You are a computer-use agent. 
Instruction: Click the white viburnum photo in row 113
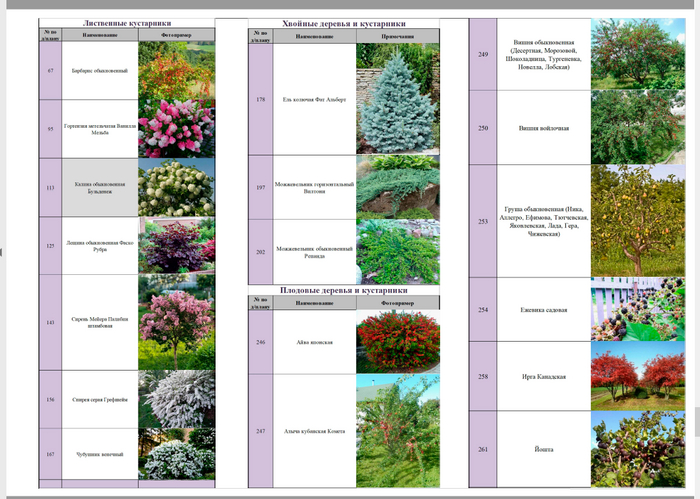point(177,187)
